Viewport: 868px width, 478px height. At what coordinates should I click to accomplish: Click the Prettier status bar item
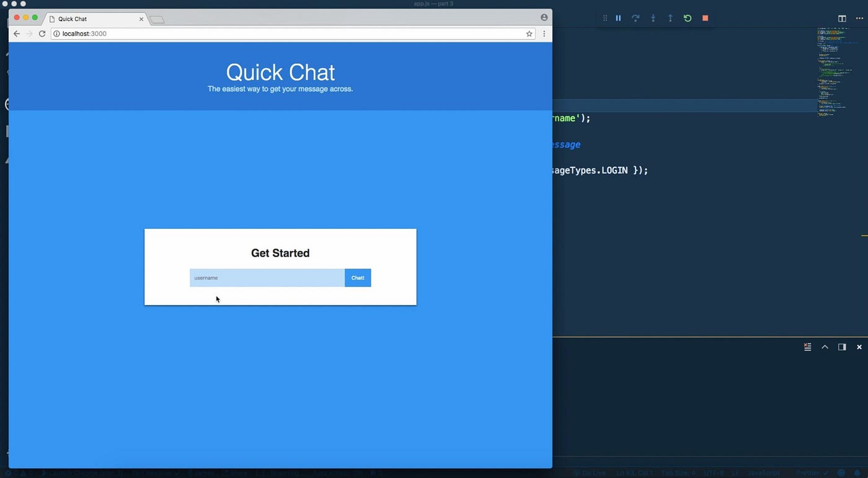[812, 473]
